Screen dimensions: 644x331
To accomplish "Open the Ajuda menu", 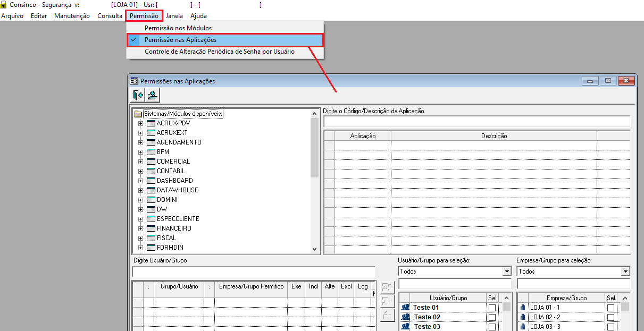I will (x=199, y=16).
